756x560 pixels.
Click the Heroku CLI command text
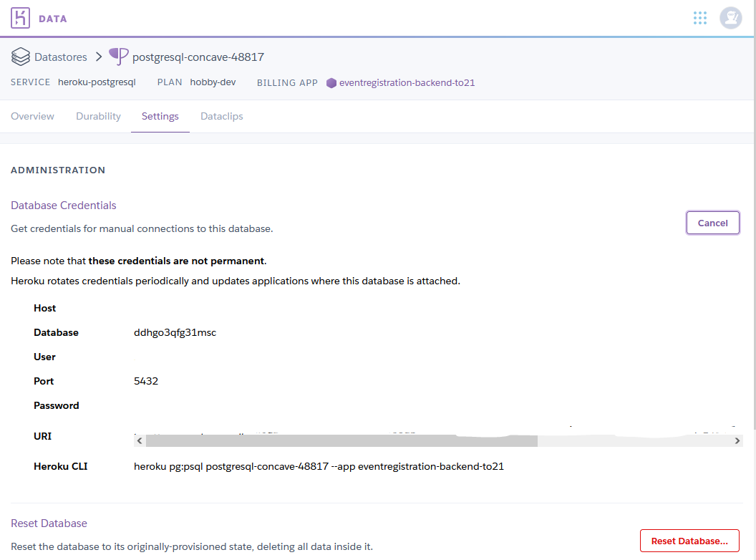(x=319, y=466)
